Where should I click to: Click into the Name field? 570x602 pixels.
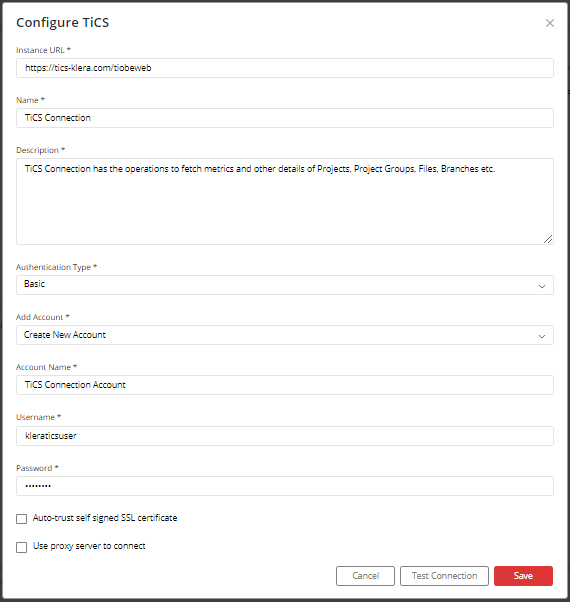point(285,118)
